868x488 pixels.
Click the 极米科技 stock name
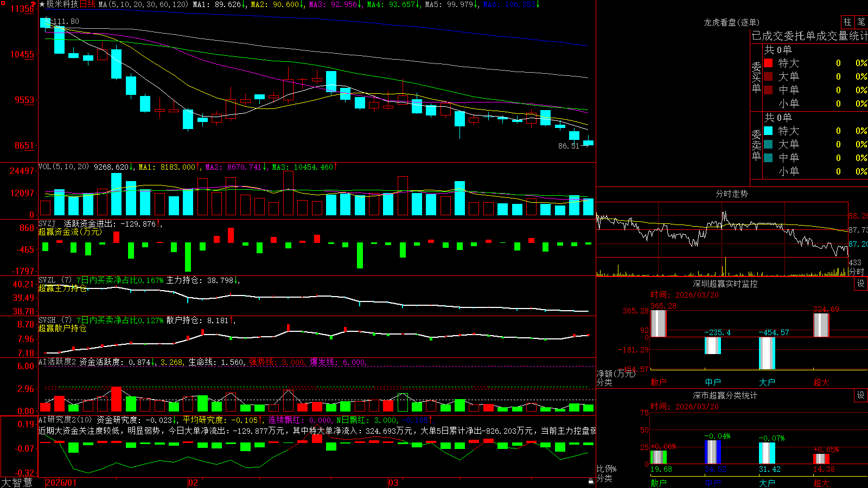[62, 4]
